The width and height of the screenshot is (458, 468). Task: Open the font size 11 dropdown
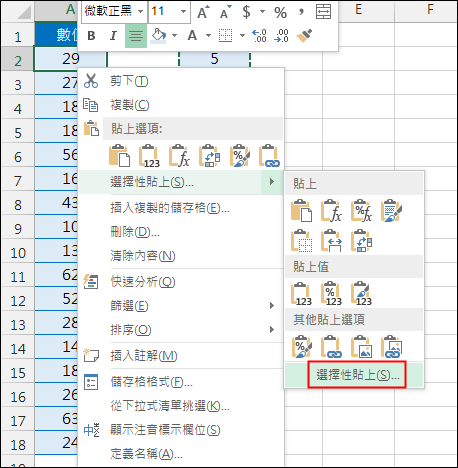point(183,12)
